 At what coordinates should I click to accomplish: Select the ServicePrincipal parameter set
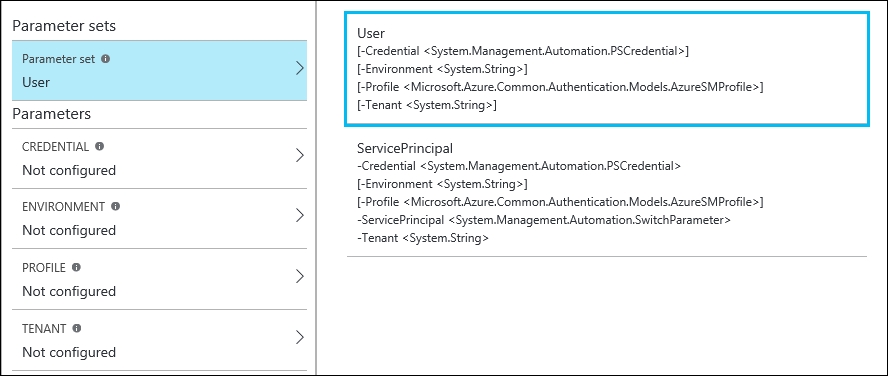coord(607,193)
